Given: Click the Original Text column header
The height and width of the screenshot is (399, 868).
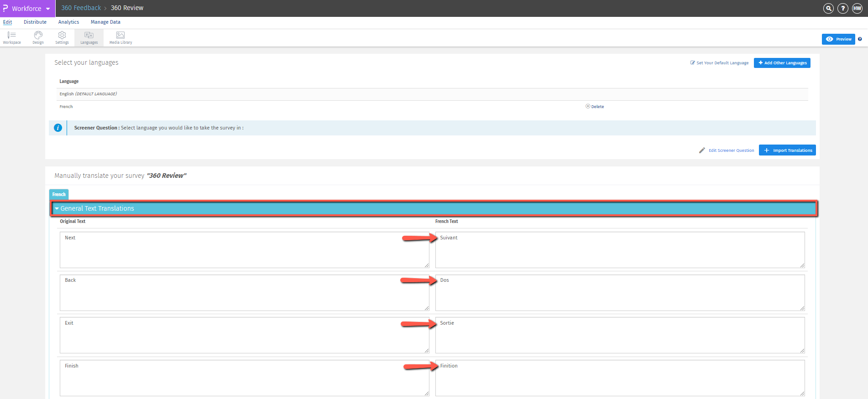Looking at the screenshot, I should point(73,221).
